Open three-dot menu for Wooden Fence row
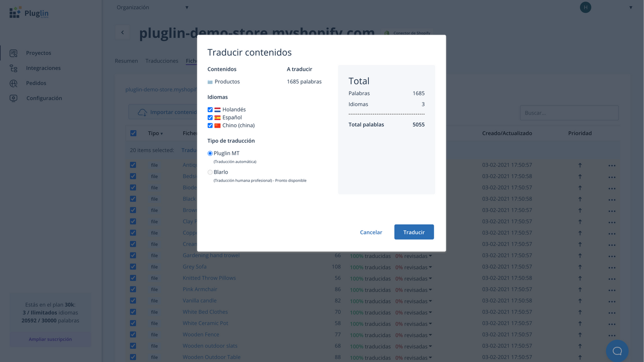Image resolution: width=644 pixels, height=362 pixels. point(612,335)
